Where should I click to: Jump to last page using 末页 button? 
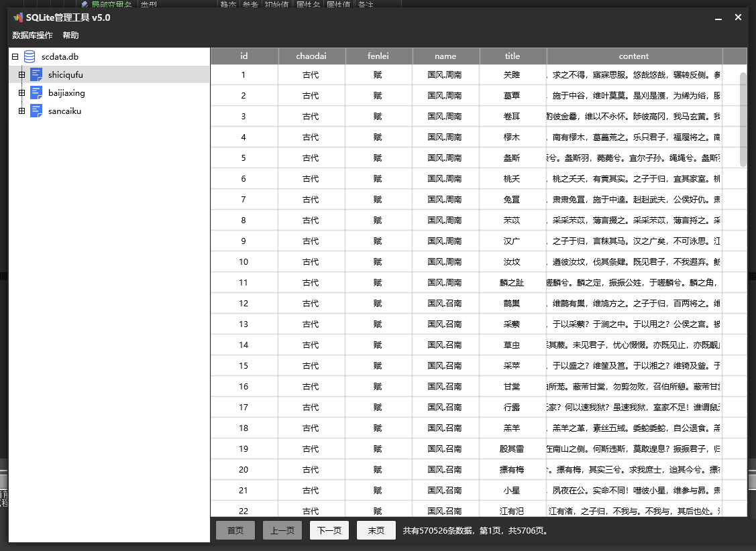pos(376,530)
